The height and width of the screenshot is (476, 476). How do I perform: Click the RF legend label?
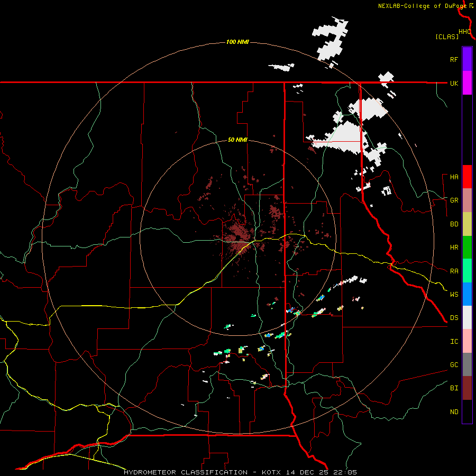(454, 59)
